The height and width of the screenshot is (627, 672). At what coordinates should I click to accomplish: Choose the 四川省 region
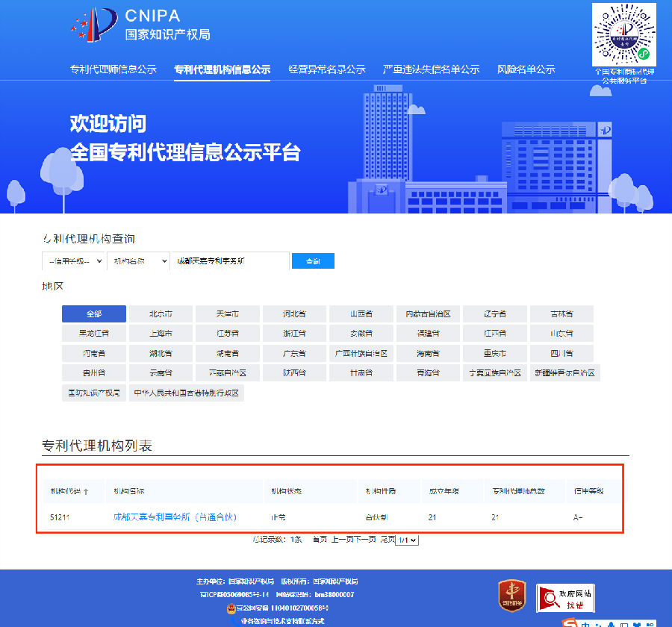[561, 353]
